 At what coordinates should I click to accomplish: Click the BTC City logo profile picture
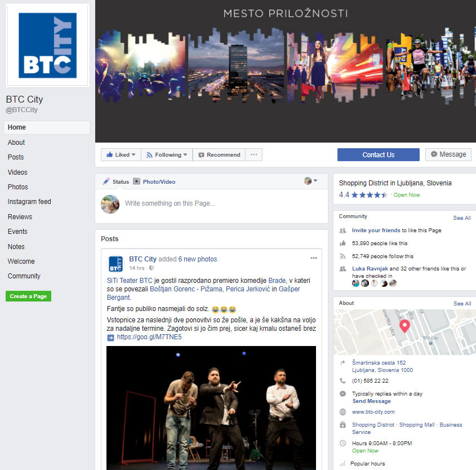pyautogui.click(x=47, y=45)
